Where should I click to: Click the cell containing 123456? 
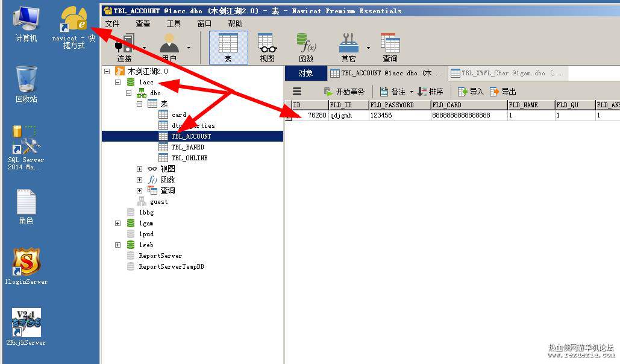click(x=399, y=115)
